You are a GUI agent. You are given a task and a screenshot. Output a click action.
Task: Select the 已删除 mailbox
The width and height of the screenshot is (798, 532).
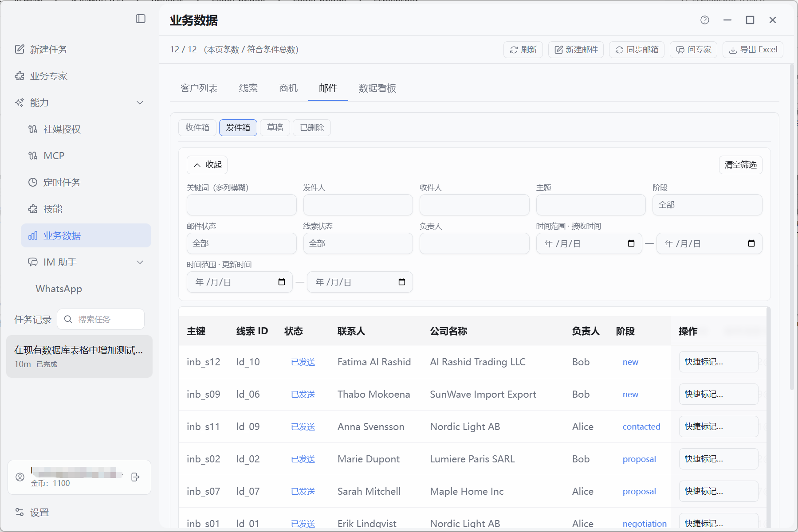[x=312, y=128]
